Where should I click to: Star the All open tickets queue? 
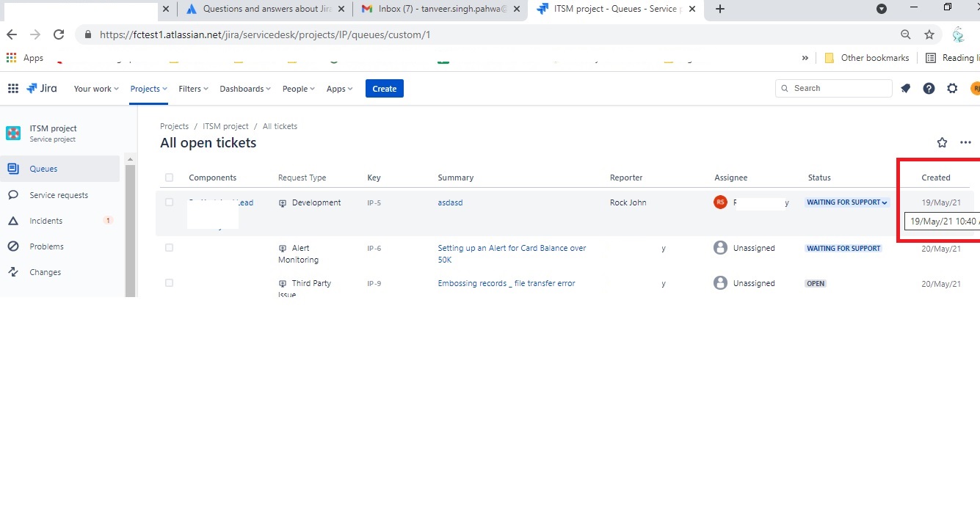(x=942, y=143)
